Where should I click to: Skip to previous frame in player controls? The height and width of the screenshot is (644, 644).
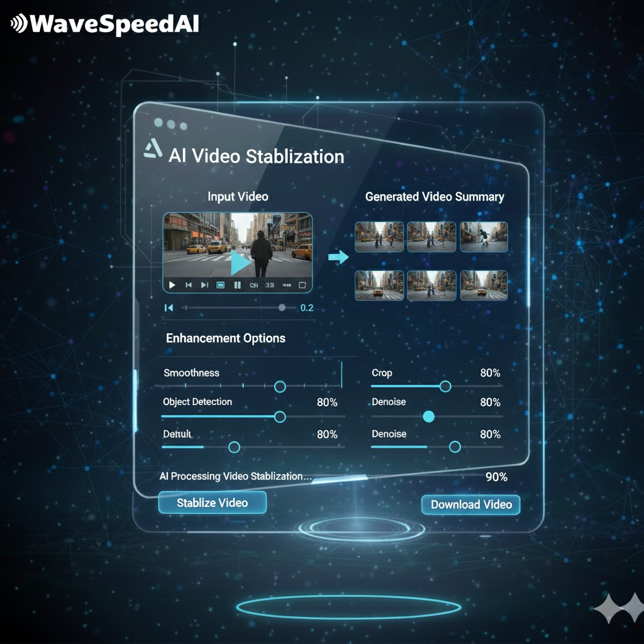pos(189,285)
